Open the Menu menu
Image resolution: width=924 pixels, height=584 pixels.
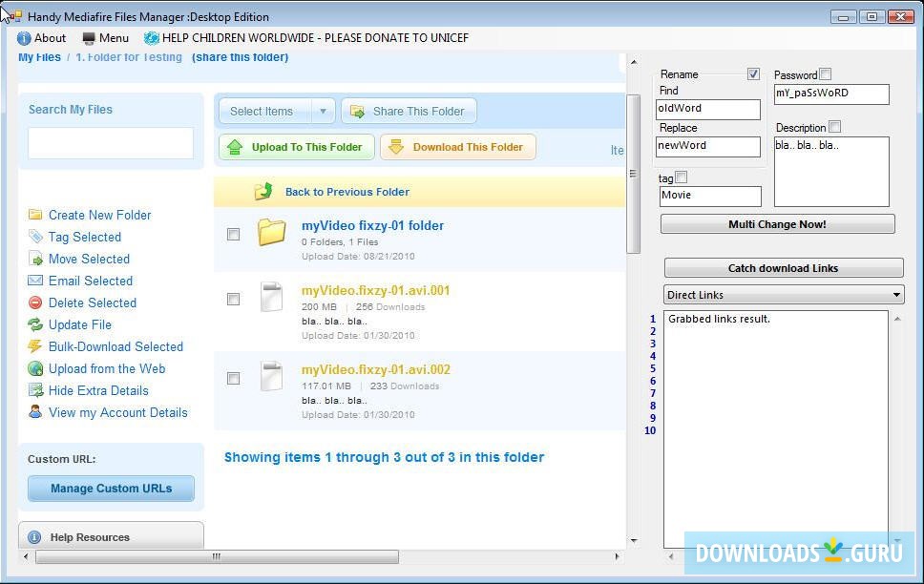[x=106, y=38]
